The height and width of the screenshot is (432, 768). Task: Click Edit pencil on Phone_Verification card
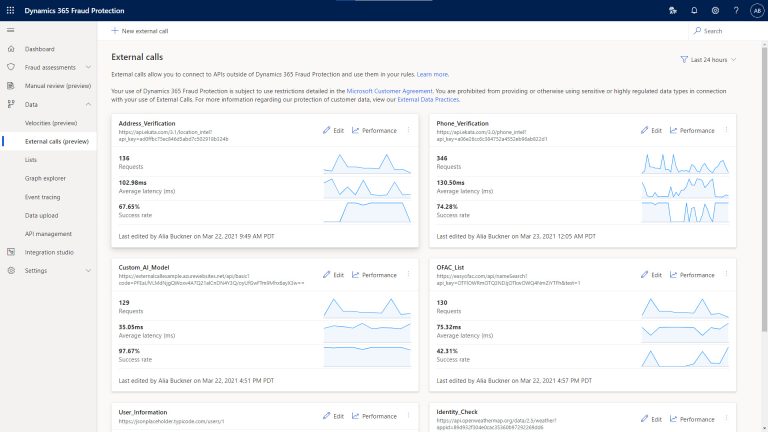pyautogui.click(x=645, y=130)
